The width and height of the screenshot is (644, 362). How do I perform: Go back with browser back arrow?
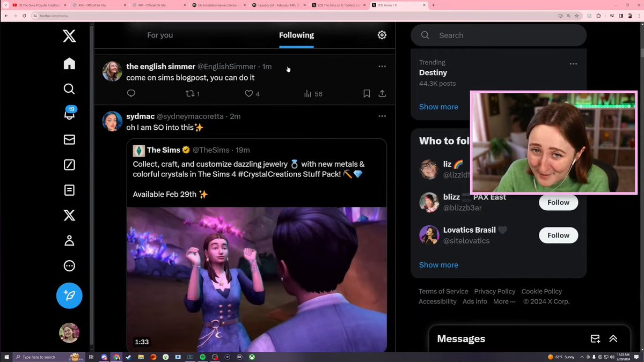[x=5, y=16]
